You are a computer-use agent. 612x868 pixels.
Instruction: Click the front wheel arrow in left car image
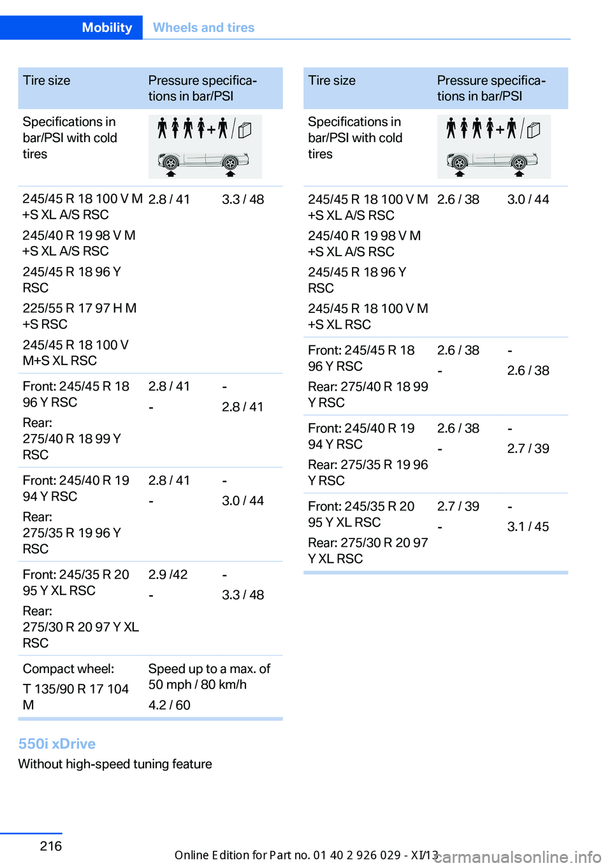(x=171, y=173)
